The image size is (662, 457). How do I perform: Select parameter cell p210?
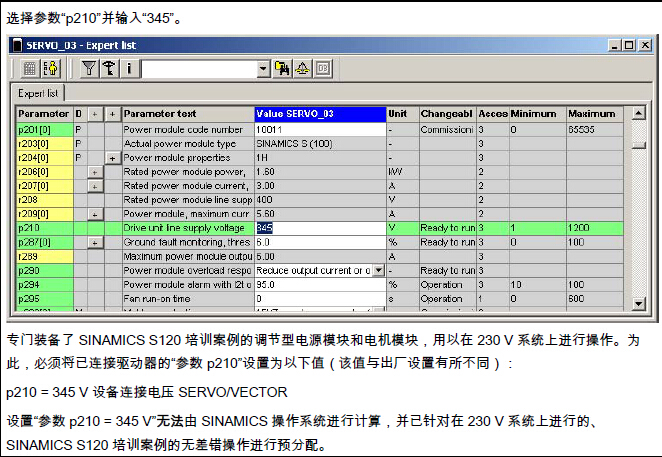pos(45,228)
